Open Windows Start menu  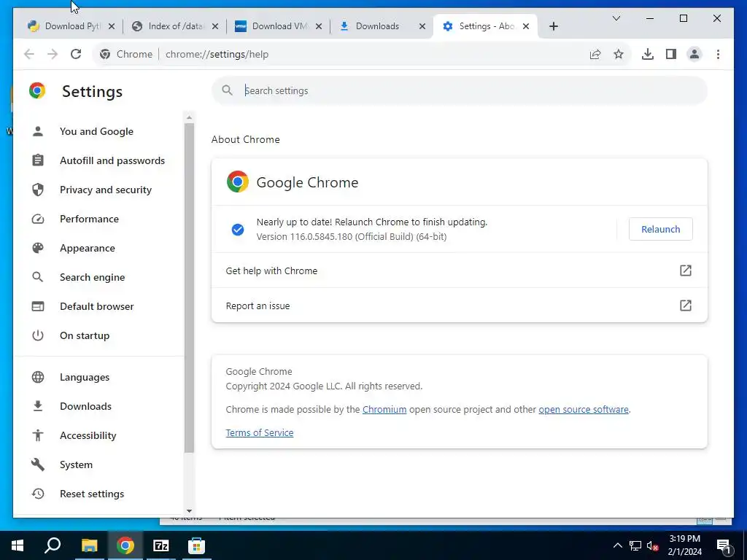pos(18,545)
